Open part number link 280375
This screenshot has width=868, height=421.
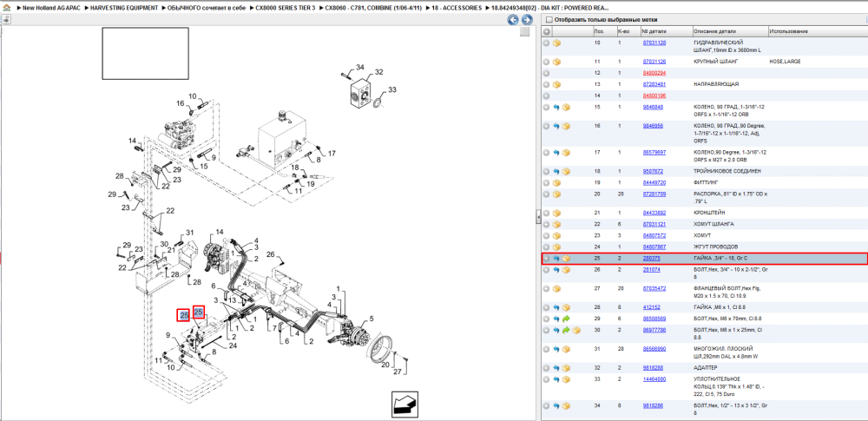click(650, 259)
